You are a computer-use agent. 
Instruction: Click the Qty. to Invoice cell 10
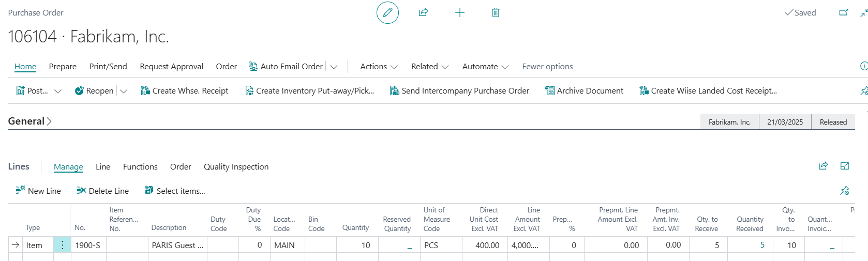pos(788,245)
